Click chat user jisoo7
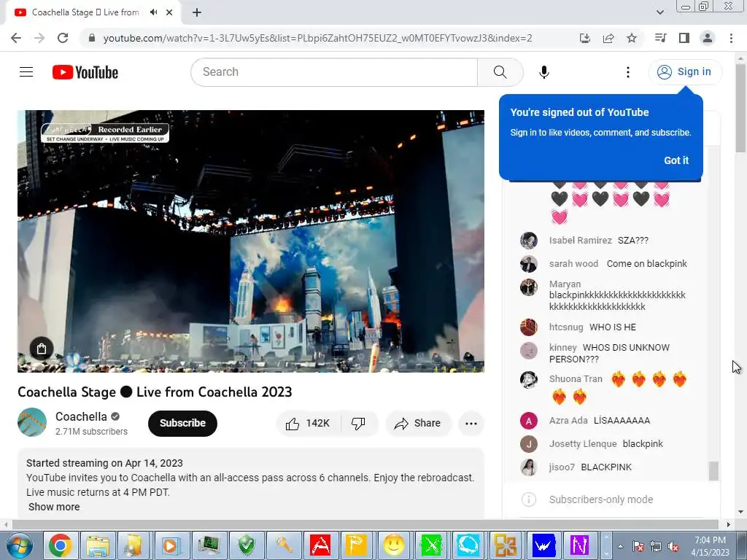The image size is (747, 560). (562, 467)
